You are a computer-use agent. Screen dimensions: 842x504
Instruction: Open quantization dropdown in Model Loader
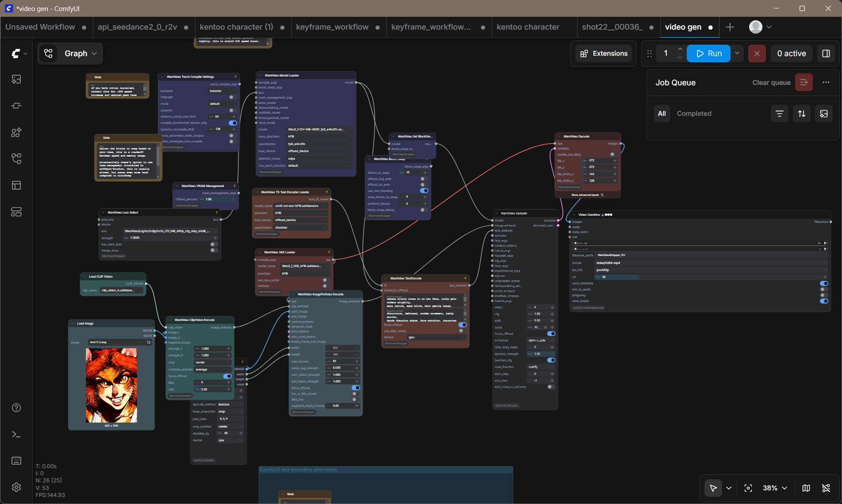[x=320, y=144]
